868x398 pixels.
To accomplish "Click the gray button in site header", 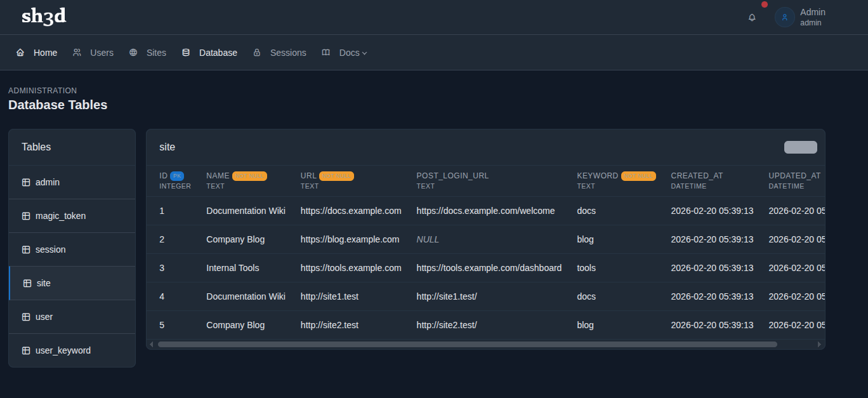I will (x=800, y=147).
